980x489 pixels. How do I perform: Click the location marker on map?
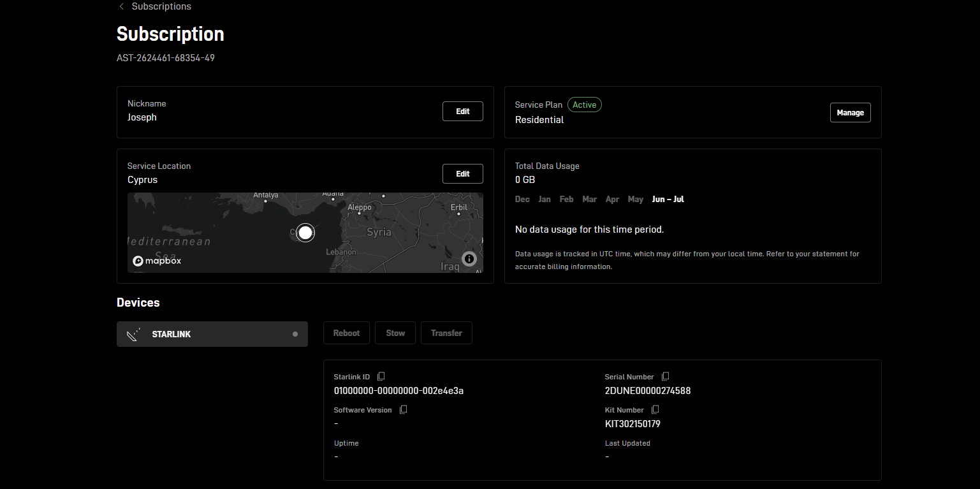305,233
